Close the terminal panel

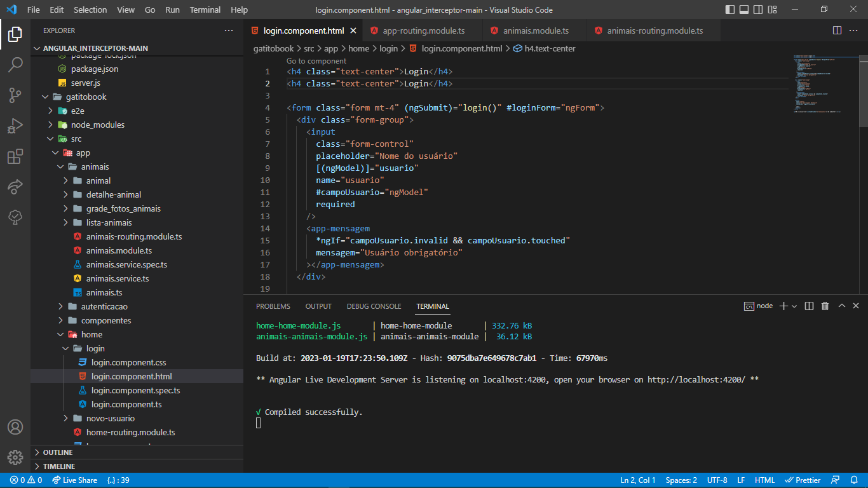(x=856, y=306)
